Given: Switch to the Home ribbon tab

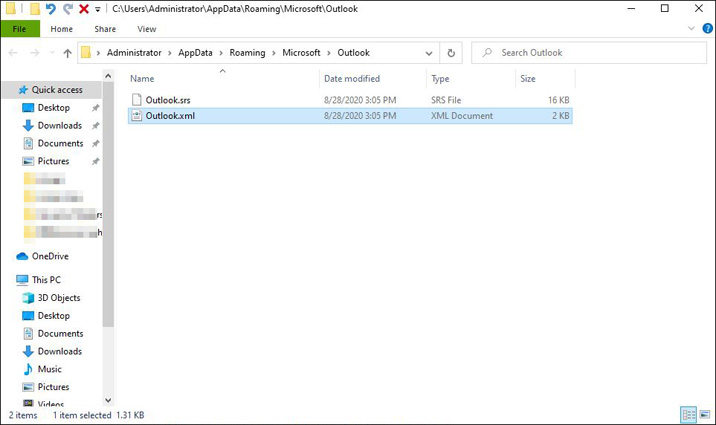Looking at the screenshot, I should pos(61,29).
